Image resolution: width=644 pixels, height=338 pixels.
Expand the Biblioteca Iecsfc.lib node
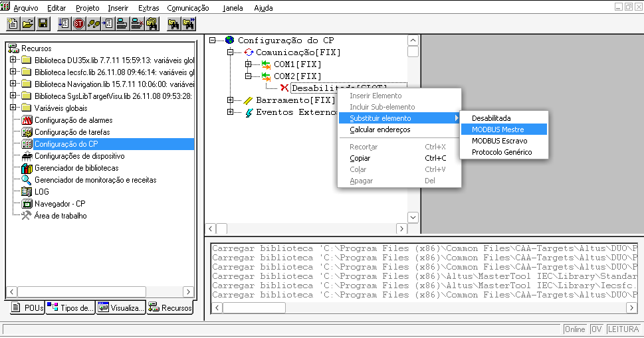coord(13,71)
